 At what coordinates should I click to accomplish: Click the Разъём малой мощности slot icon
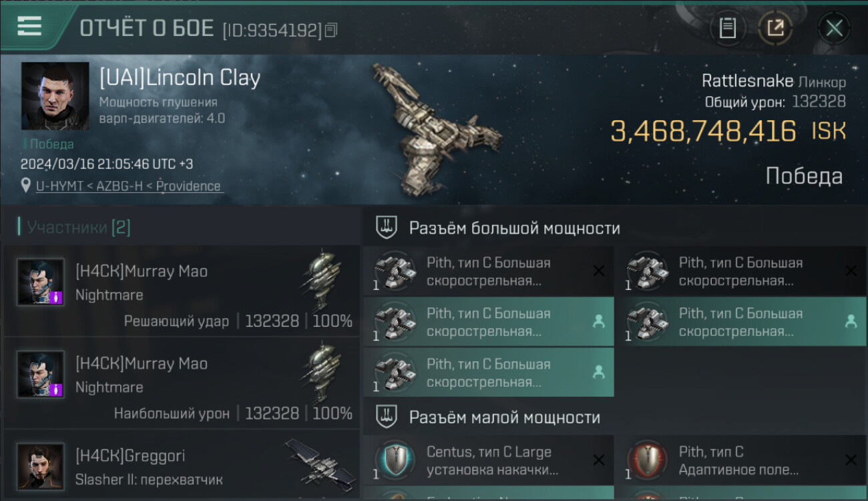(387, 417)
